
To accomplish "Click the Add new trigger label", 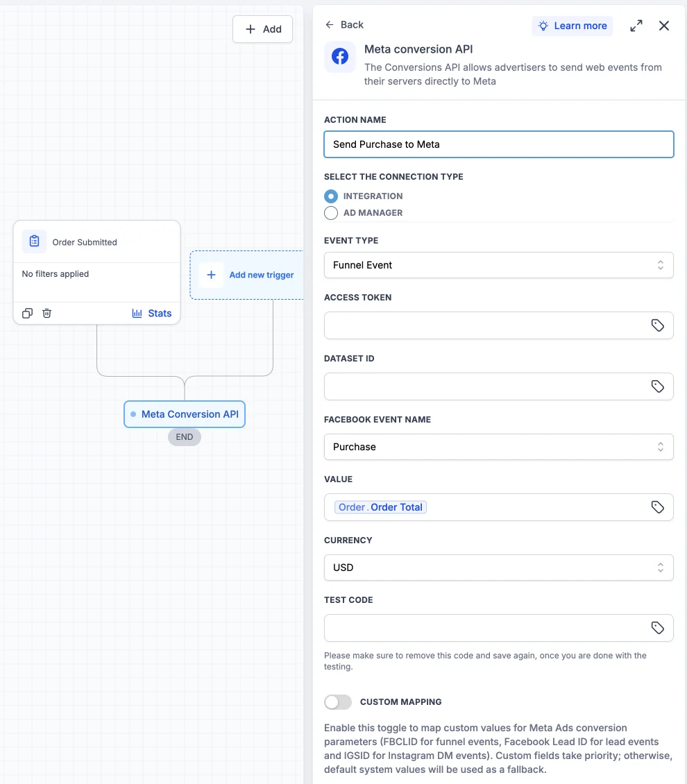I will coord(262,275).
